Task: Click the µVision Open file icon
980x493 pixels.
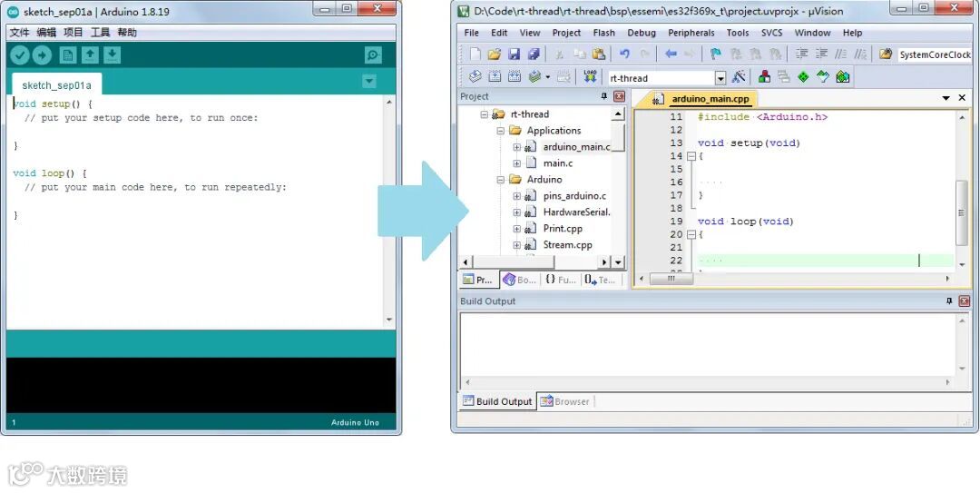Action: pos(495,54)
